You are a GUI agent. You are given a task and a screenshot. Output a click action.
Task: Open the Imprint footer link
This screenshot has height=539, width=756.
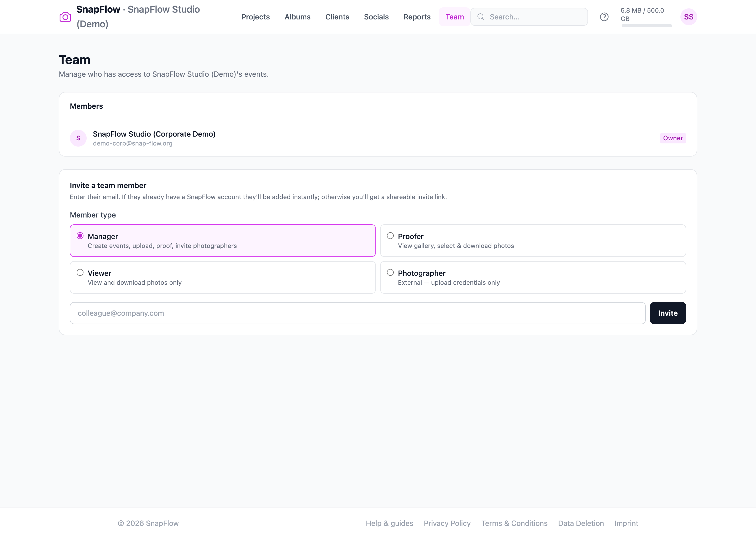point(626,523)
